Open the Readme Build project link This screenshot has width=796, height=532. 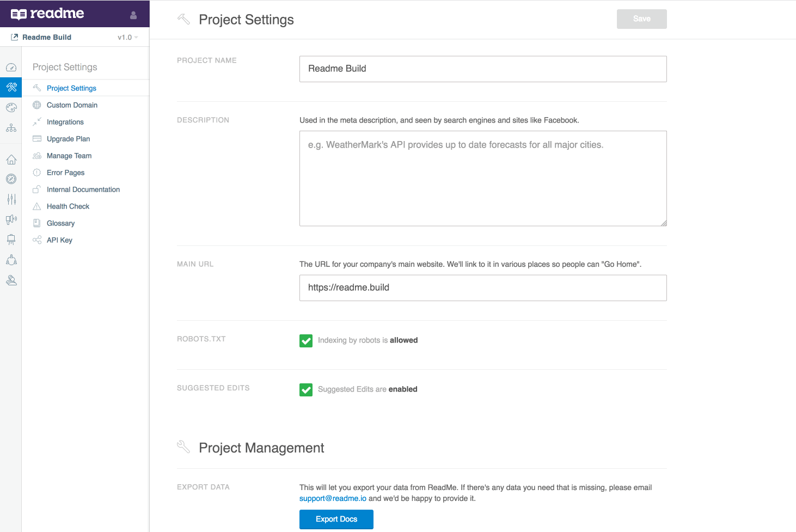tap(47, 37)
